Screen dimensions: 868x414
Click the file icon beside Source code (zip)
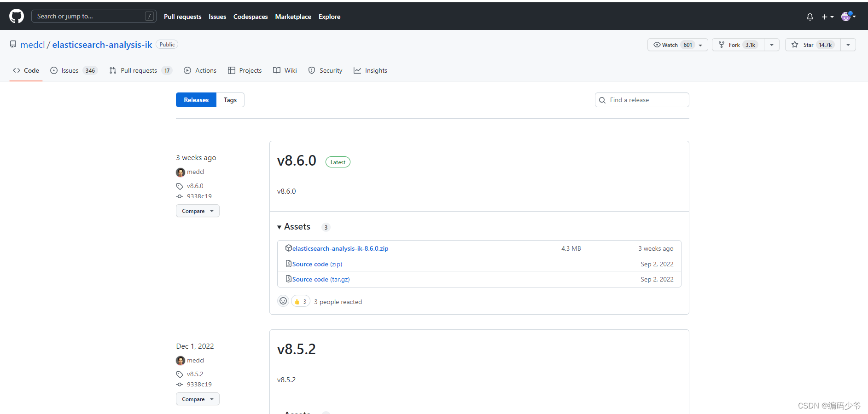pos(289,264)
